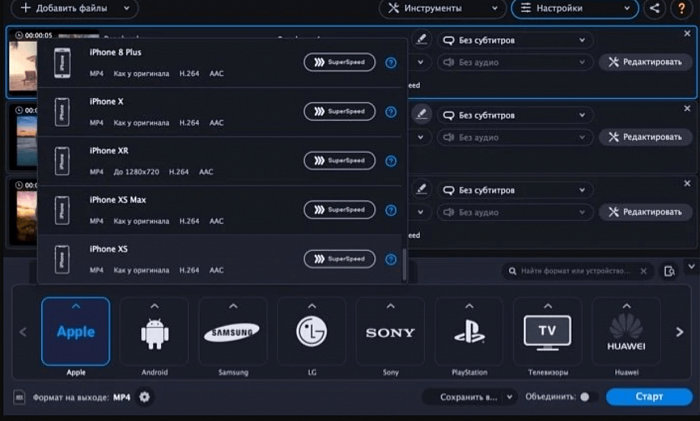700x421 pixels.
Task: Select the Телевизоры TV category
Action: point(547,332)
